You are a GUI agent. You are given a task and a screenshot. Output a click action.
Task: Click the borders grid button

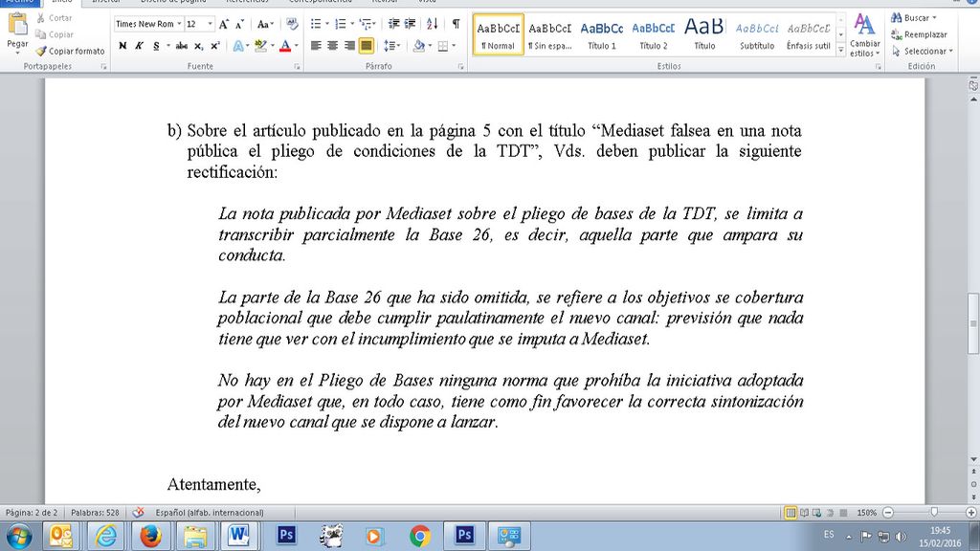click(x=443, y=46)
